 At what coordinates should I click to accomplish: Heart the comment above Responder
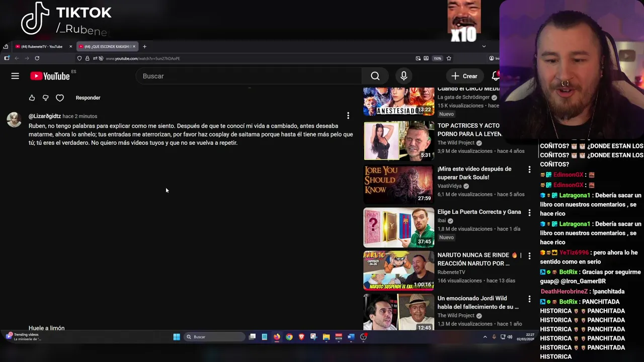point(60,98)
